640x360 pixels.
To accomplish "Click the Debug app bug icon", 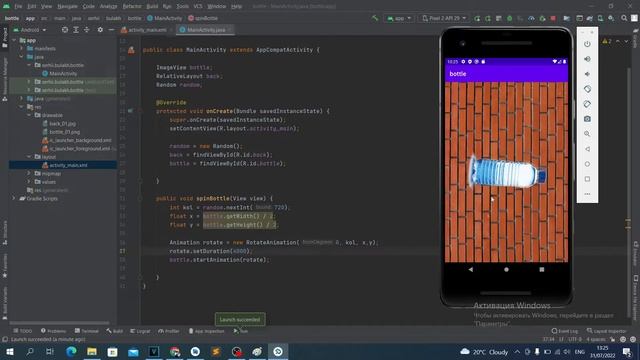I will coord(509,18).
